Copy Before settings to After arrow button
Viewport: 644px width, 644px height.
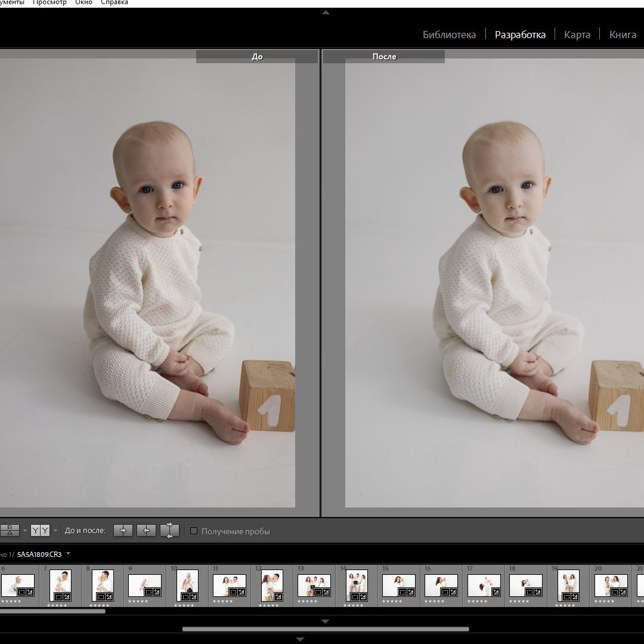tap(123, 530)
